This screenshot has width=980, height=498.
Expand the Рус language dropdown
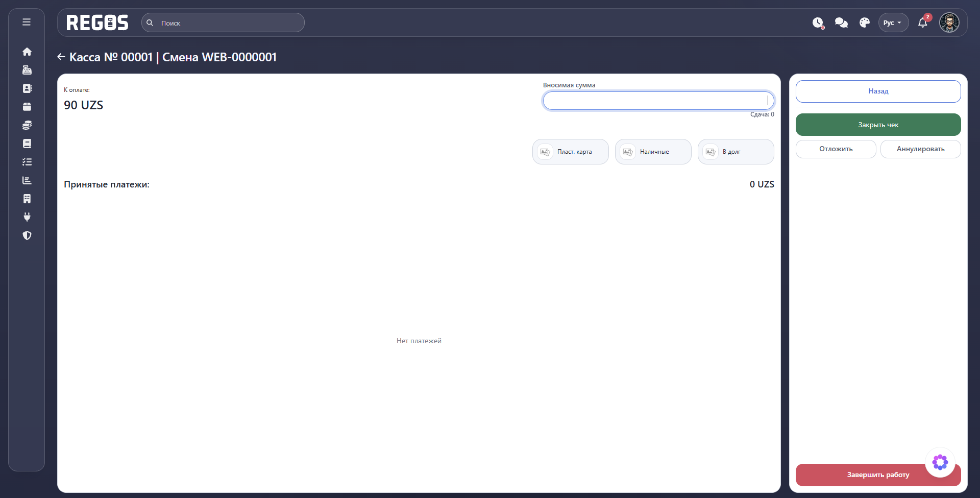point(893,22)
